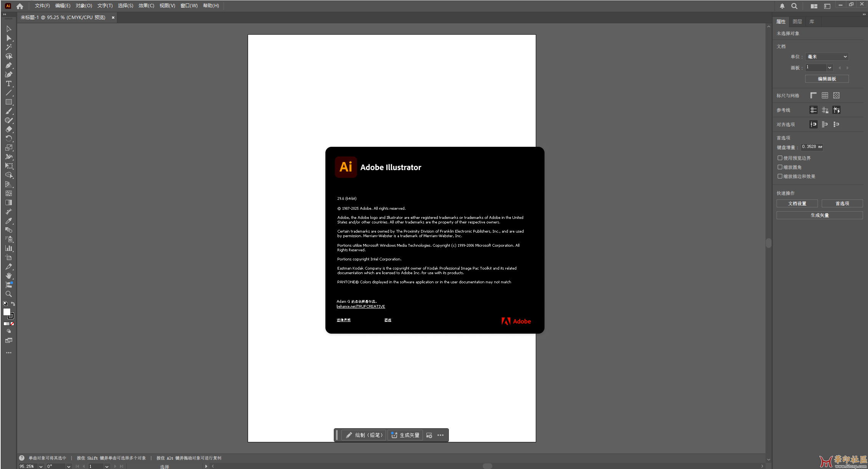This screenshot has width=868, height=469.
Task: Click the 首选项 button
Action: point(842,204)
